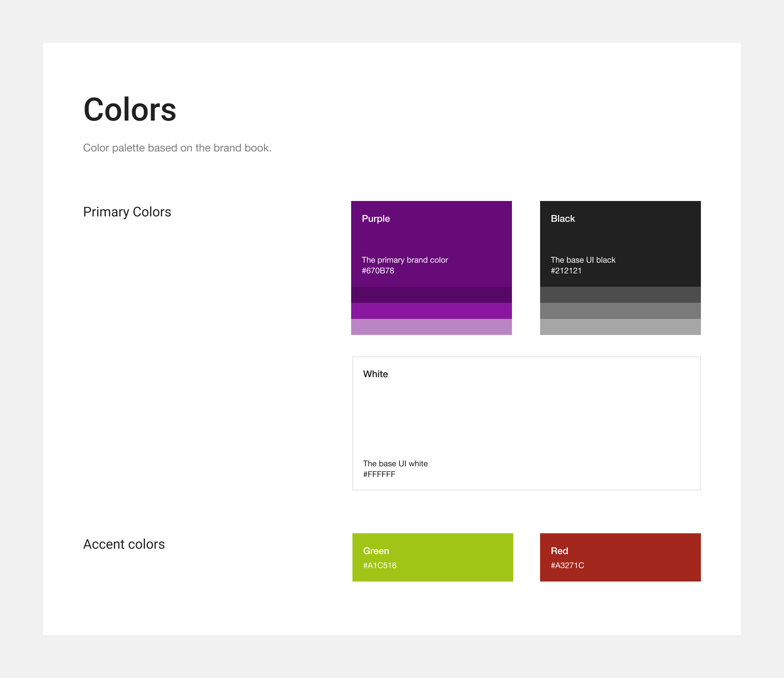Screen dimensions: 784x678
Task: Click the Green swatch title
Action: [x=376, y=551]
